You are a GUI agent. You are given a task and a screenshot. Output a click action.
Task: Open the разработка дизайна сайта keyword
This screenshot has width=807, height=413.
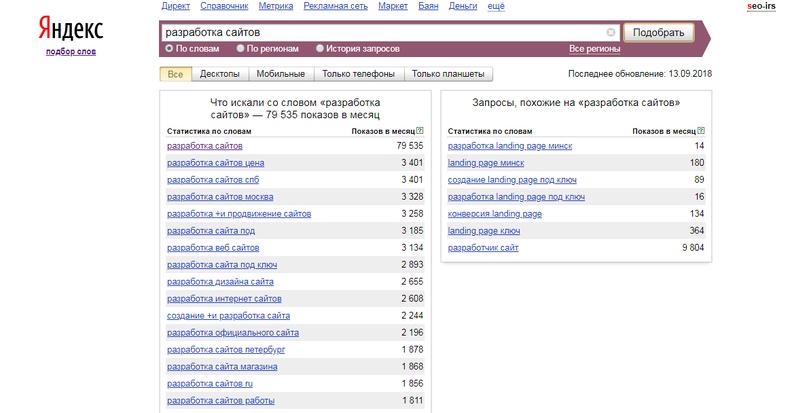click(220, 282)
